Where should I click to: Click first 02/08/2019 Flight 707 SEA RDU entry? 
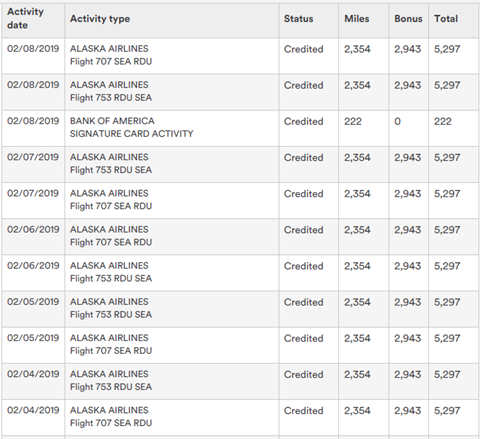pos(240,56)
